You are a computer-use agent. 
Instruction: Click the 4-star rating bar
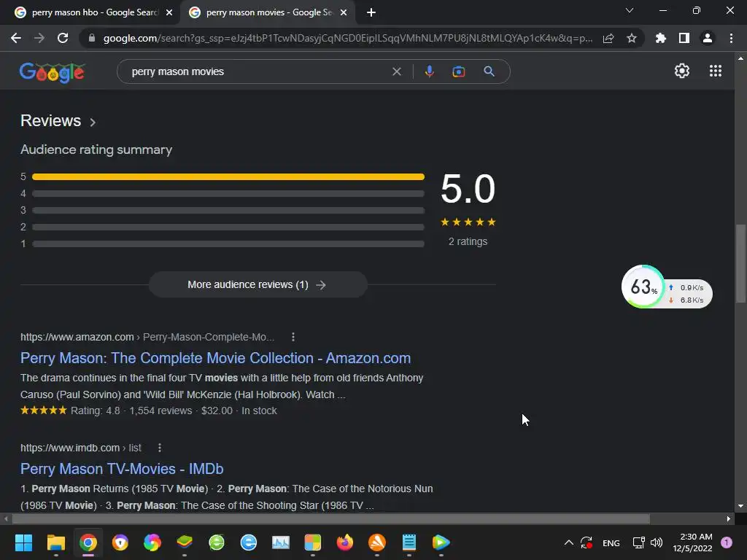tap(228, 194)
